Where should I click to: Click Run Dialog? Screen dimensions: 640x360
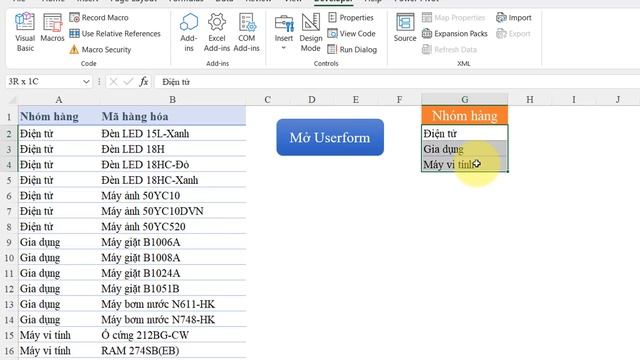(352, 49)
